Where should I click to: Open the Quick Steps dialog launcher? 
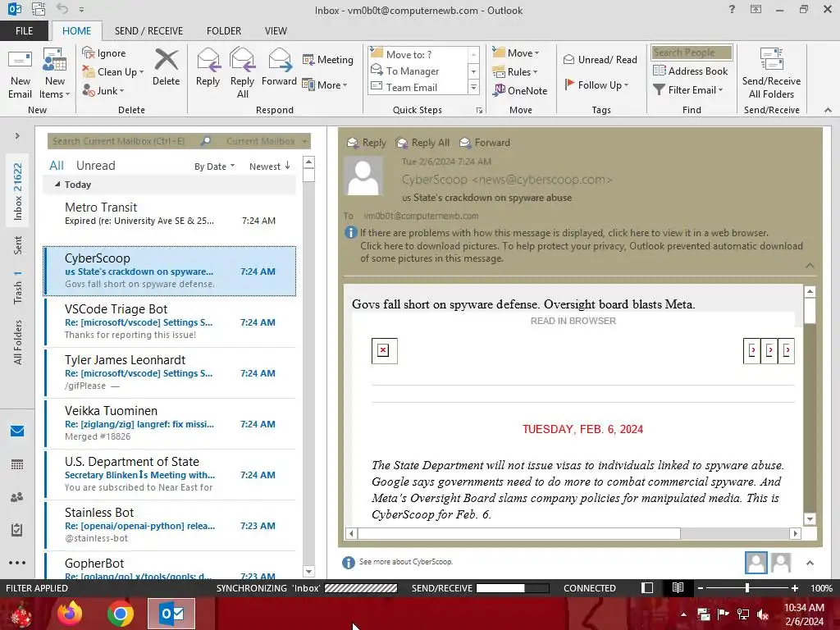pyautogui.click(x=479, y=111)
